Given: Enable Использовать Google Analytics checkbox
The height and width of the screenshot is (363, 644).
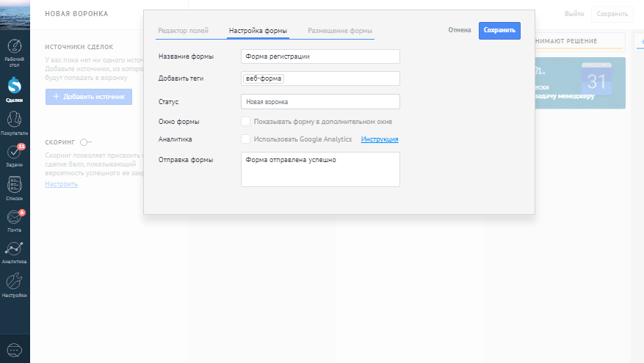Looking at the screenshot, I should pyautogui.click(x=246, y=139).
